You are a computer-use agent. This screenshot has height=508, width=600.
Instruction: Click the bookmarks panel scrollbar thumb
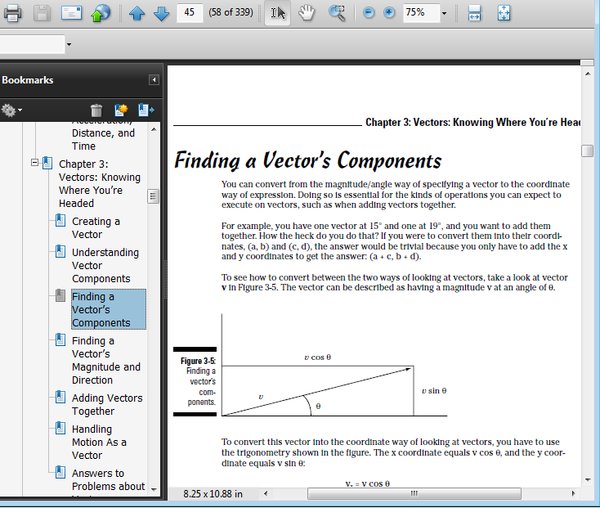click(x=153, y=197)
